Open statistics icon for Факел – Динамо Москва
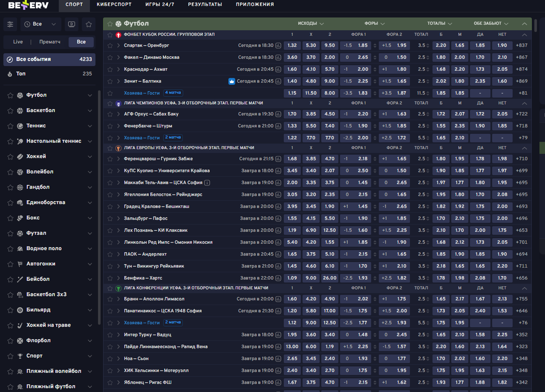Screen dimensions: 545x392 coord(278,57)
